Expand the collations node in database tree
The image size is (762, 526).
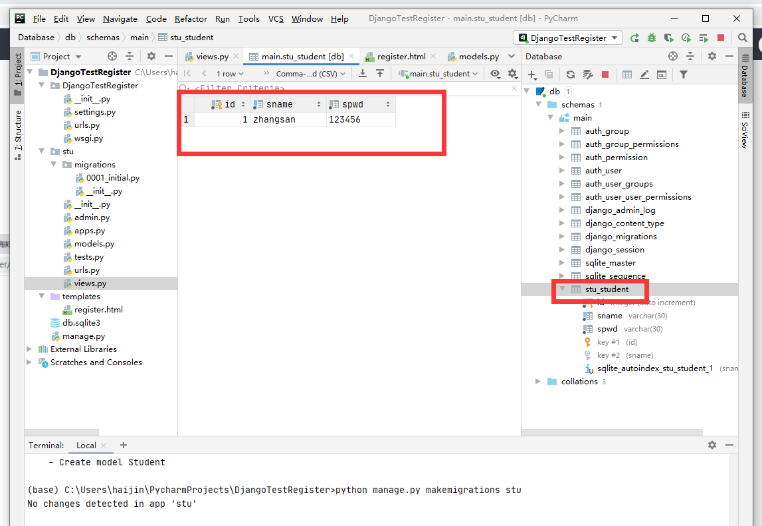tap(539, 381)
